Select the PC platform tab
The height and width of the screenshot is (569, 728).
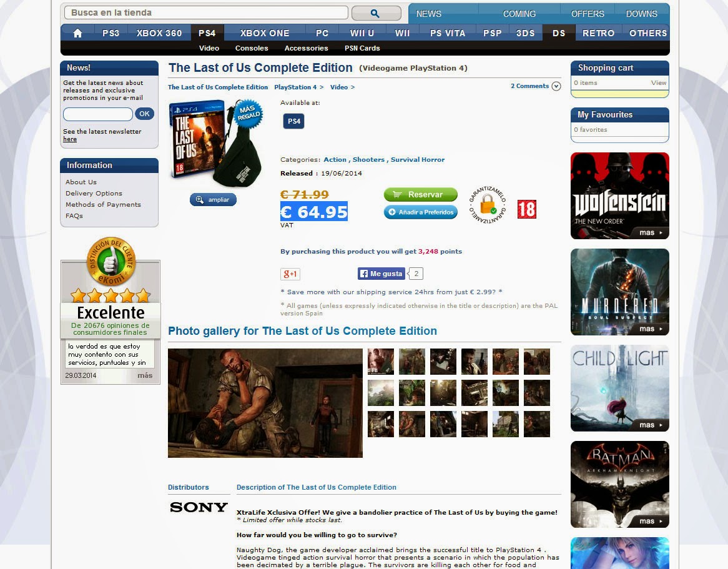322,33
